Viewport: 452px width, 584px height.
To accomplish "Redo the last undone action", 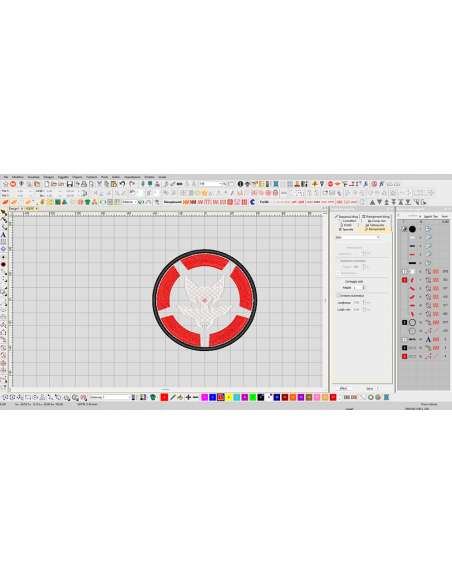I will tap(132, 184).
